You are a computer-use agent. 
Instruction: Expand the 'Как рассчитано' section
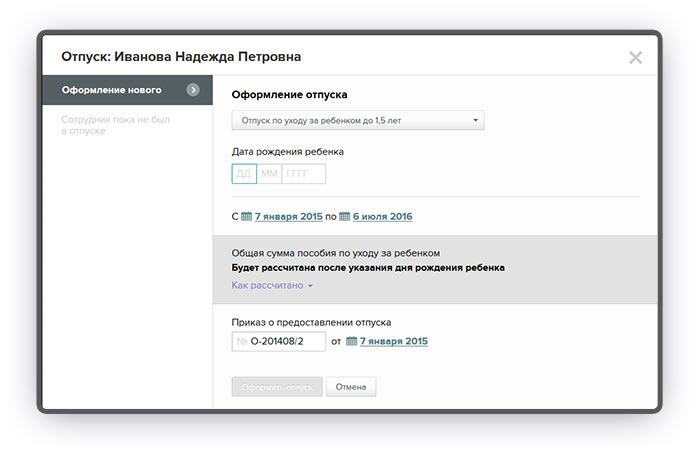point(272,286)
